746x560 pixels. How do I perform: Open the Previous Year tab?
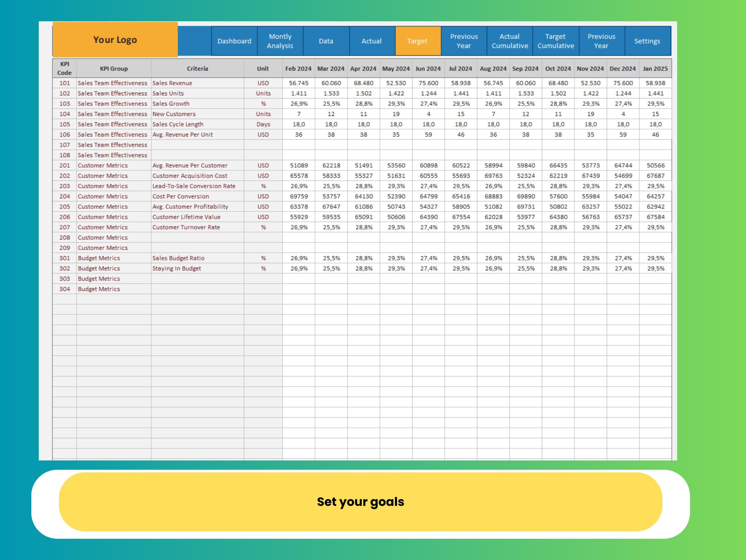click(464, 41)
